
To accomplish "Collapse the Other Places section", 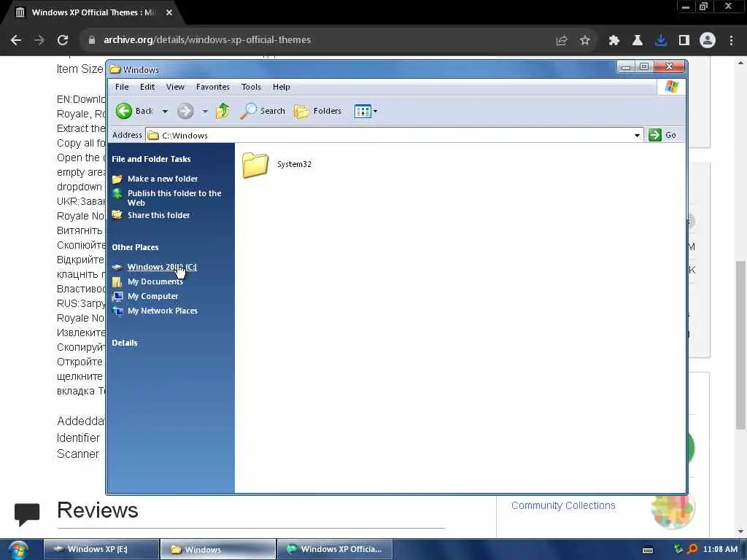I will click(135, 247).
